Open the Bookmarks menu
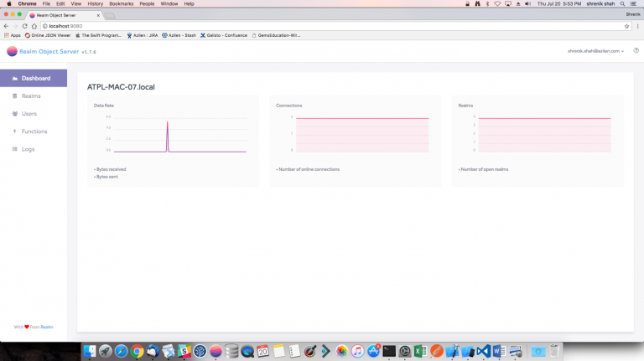 tap(121, 3)
